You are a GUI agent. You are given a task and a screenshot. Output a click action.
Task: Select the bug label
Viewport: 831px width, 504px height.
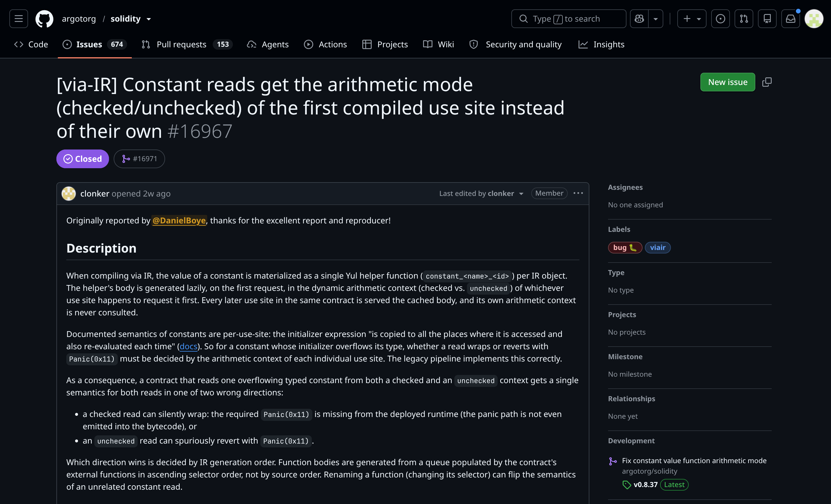pyautogui.click(x=625, y=247)
